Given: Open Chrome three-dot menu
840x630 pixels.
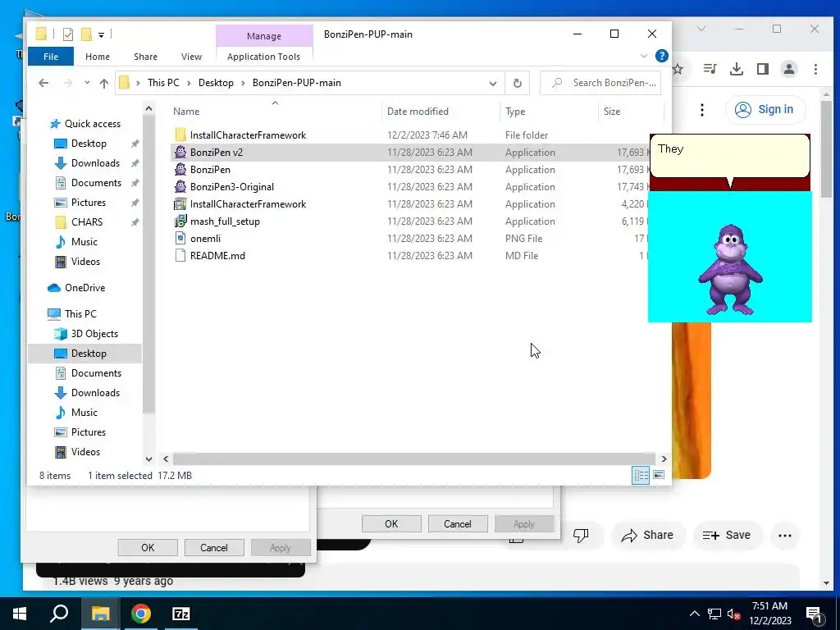Looking at the screenshot, I should tap(815, 69).
